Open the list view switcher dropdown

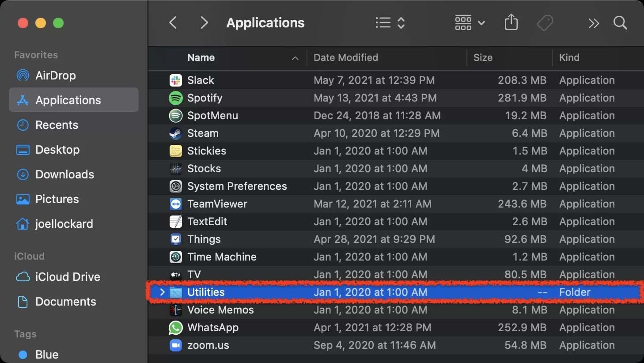[390, 23]
